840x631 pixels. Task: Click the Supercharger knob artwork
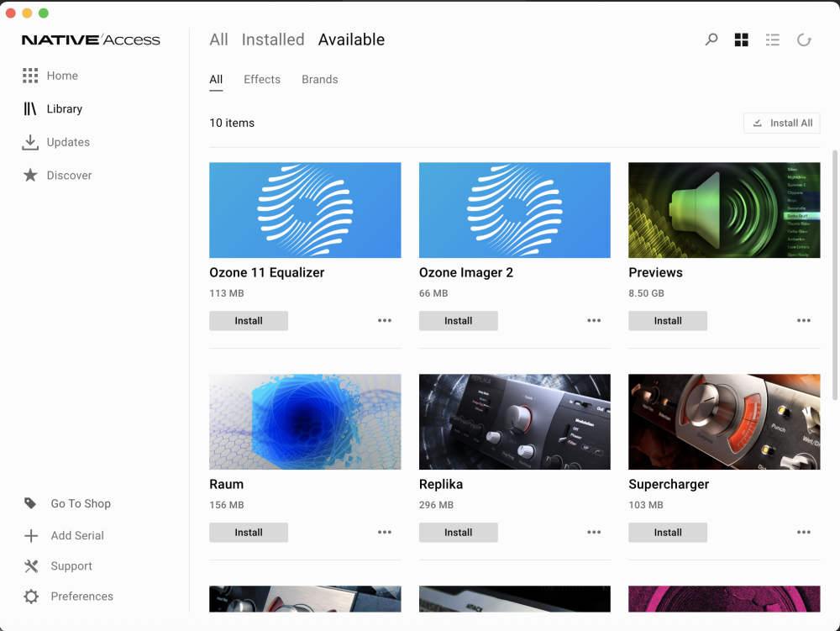coord(724,422)
